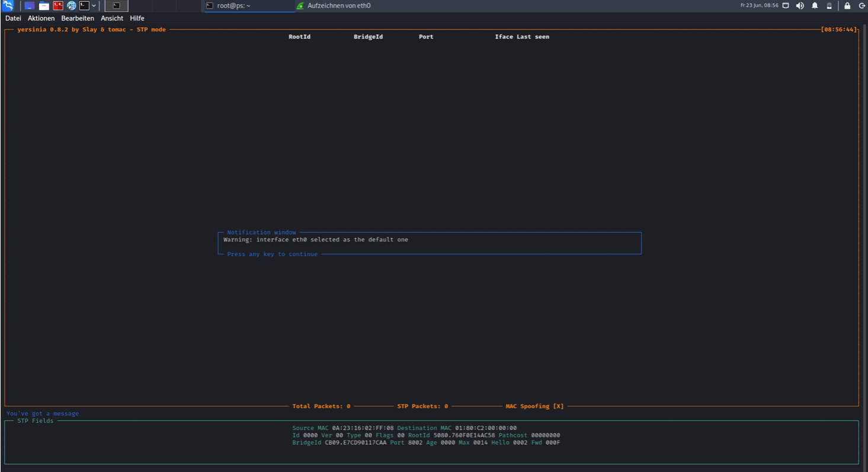Click the Last seen column header

coord(533,37)
